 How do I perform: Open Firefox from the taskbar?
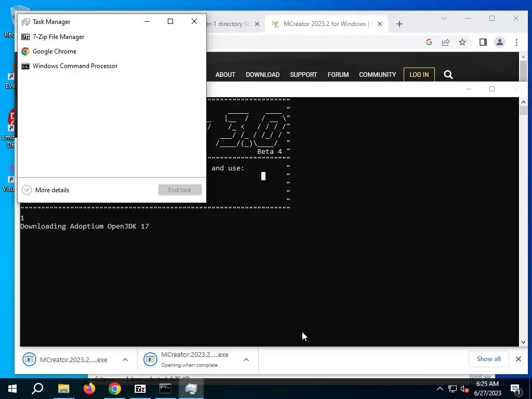tap(89, 389)
